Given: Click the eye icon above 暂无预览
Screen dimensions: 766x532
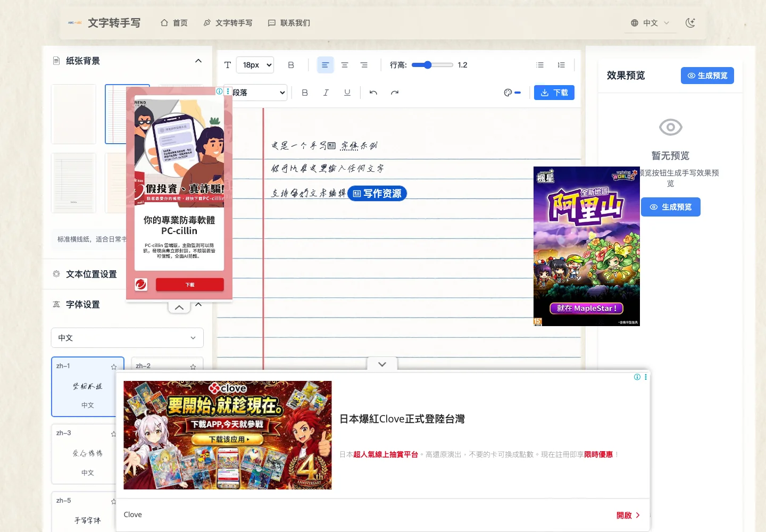Looking at the screenshot, I should (x=670, y=127).
